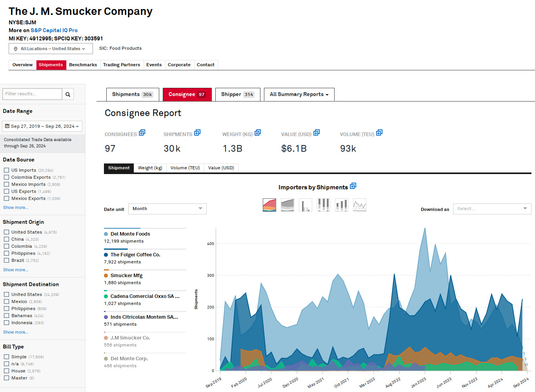Expand the All Summary Reports dropdown
Viewport: 535px width, 392px height.
[x=299, y=94]
